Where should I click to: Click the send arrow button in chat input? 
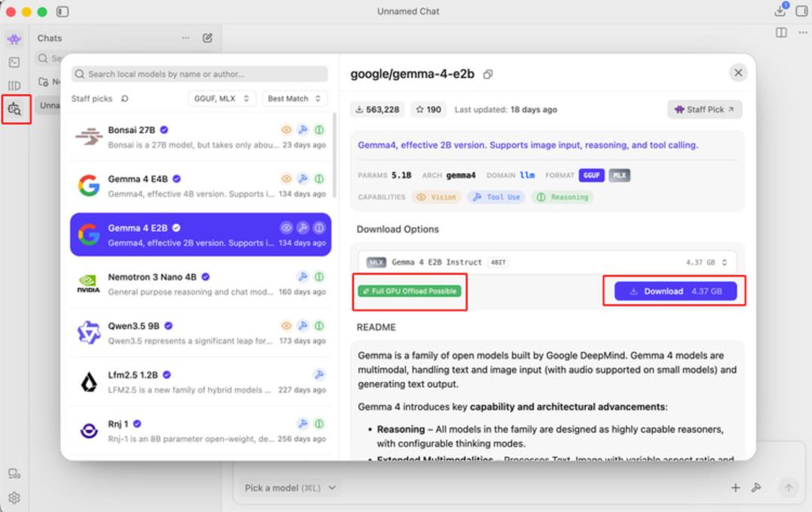[788, 488]
